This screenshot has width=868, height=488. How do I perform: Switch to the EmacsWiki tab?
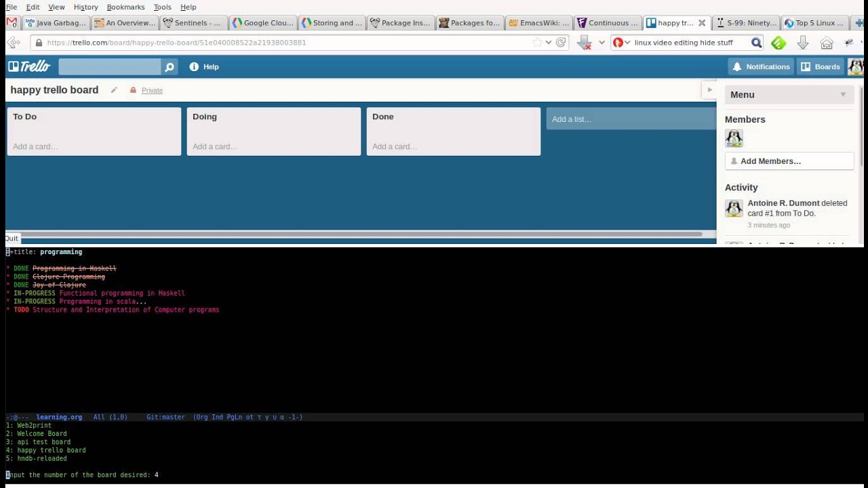(x=540, y=22)
